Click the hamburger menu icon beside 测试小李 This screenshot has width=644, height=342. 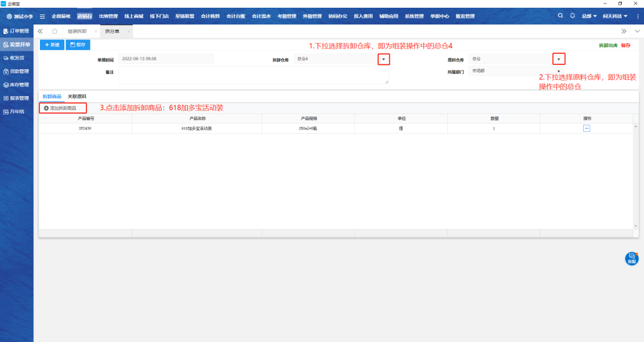(x=42, y=16)
